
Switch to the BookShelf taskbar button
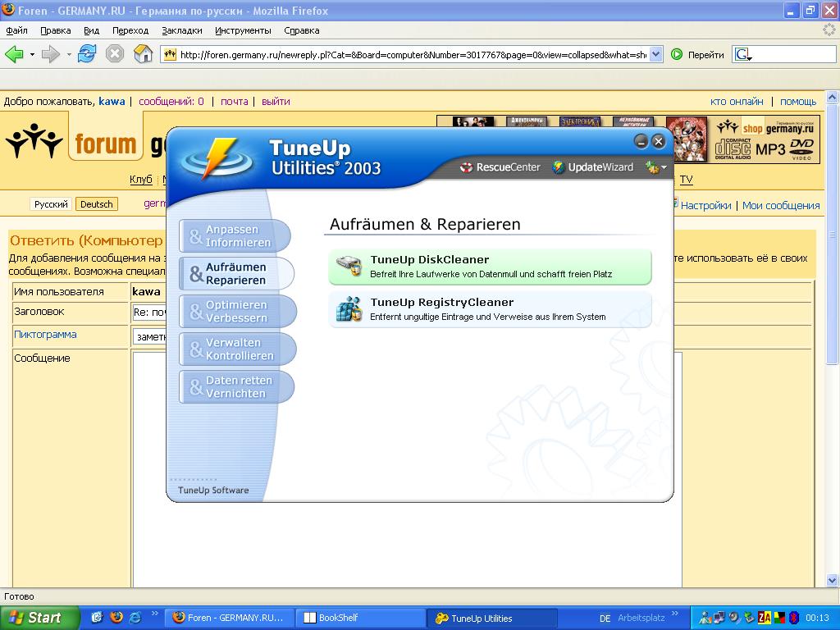(360, 618)
